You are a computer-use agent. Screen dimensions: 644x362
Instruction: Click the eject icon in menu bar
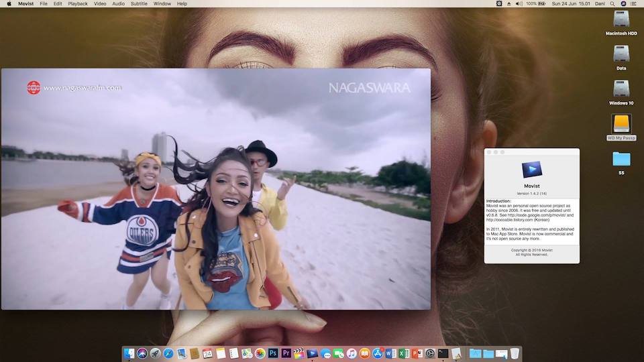coord(509,4)
